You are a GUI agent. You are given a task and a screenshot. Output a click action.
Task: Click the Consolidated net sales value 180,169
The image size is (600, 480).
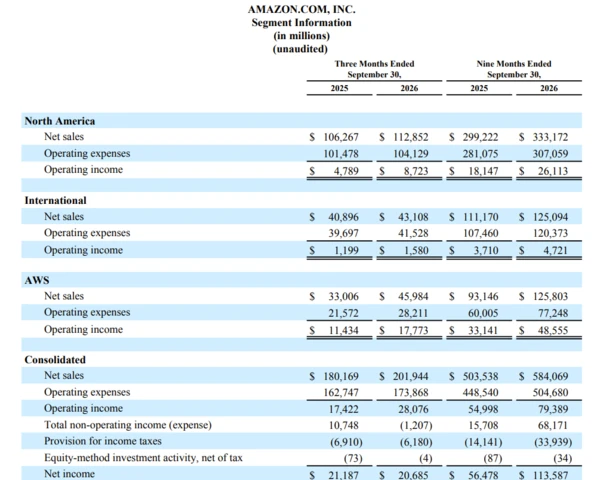pos(341,376)
